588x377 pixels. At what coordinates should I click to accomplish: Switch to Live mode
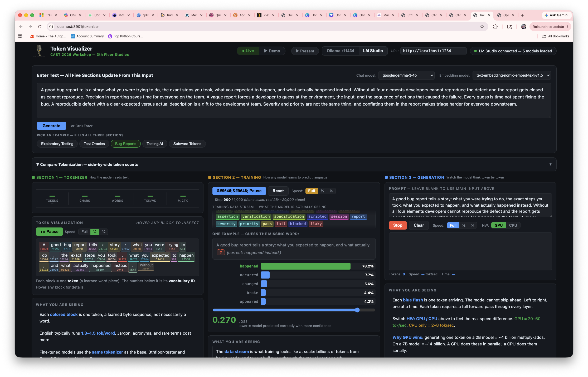(248, 51)
